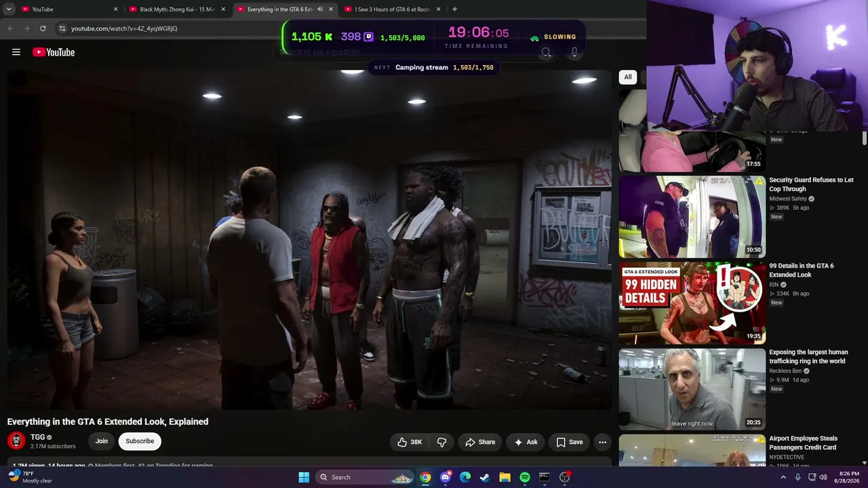
Task: Open Security Guard Refuses to Let Cop thumbnail
Action: (x=692, y=217)
